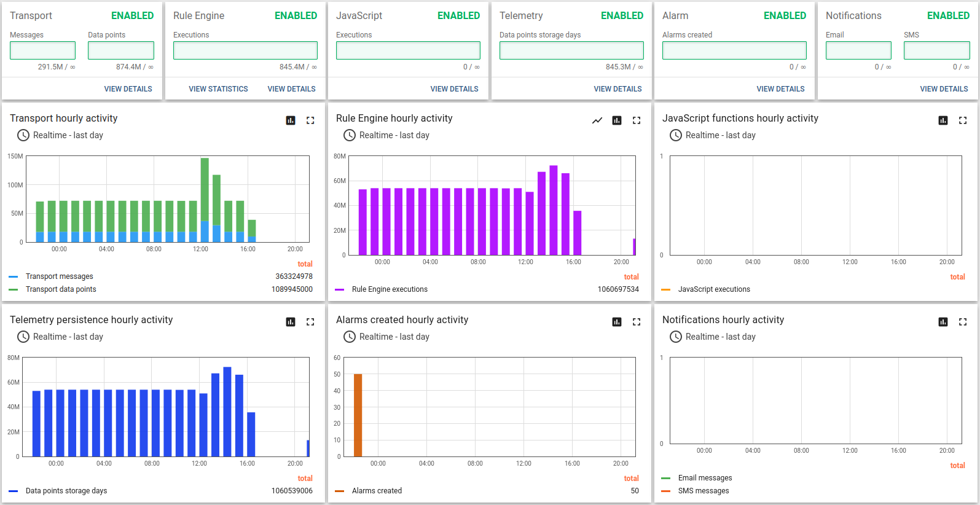Image resolution: width=980 pixels, height=505 pixels.
Task: Maximize the Alarms created hourly activity widget
Action: (637, 322)
